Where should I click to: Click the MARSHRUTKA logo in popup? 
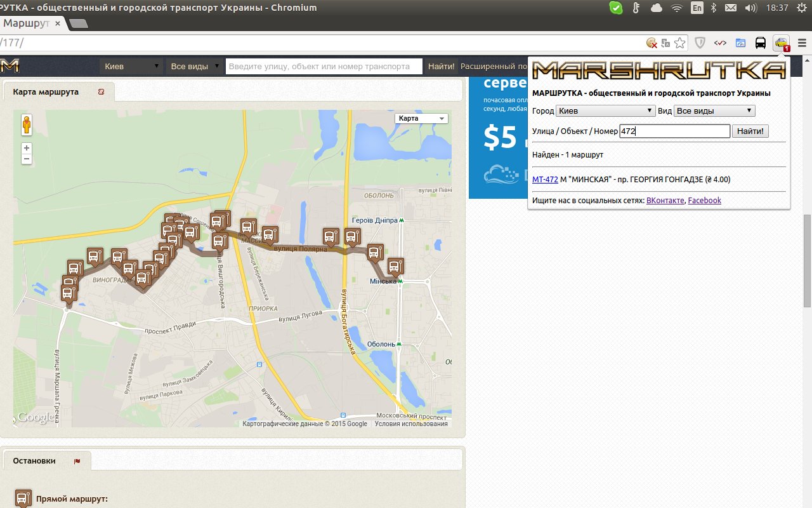(658, 69)
